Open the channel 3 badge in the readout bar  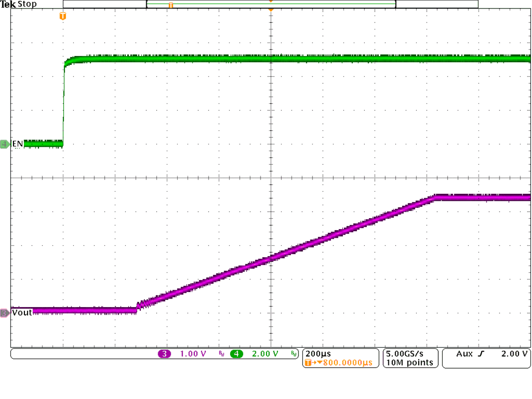(165, 354)
